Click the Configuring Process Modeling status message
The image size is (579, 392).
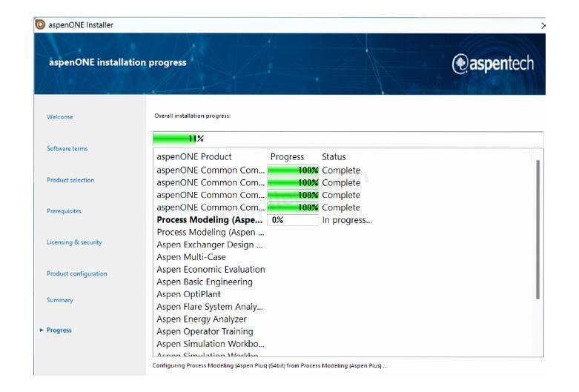point(270,365)
